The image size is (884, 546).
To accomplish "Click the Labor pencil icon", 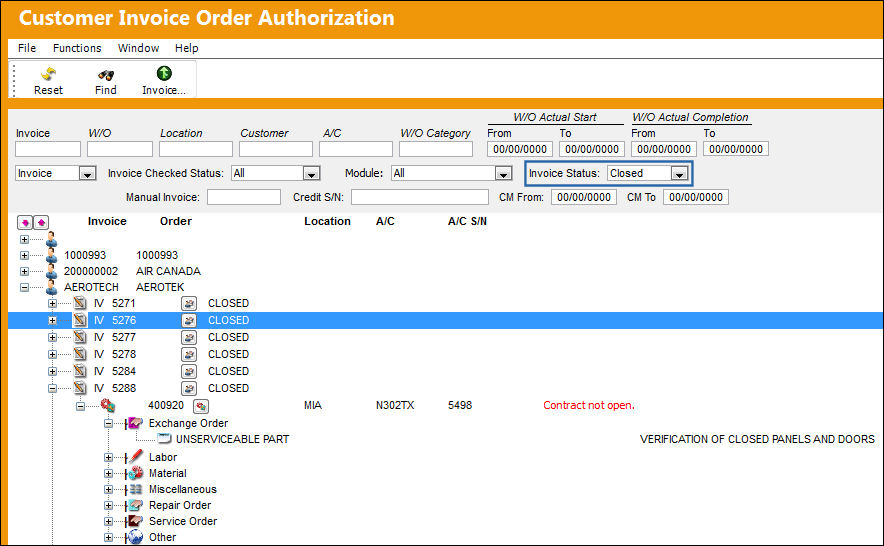I will click(134, 457).
